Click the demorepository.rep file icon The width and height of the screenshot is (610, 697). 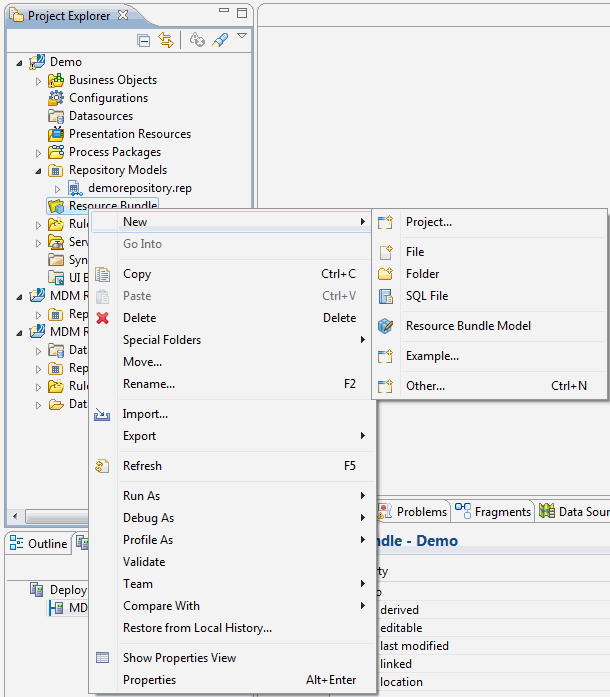75,188
